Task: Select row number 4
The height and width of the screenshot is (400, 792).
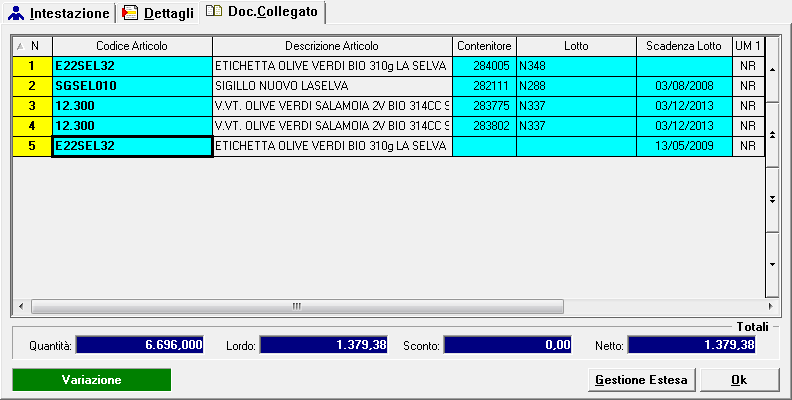Action: tap(32, 126)
